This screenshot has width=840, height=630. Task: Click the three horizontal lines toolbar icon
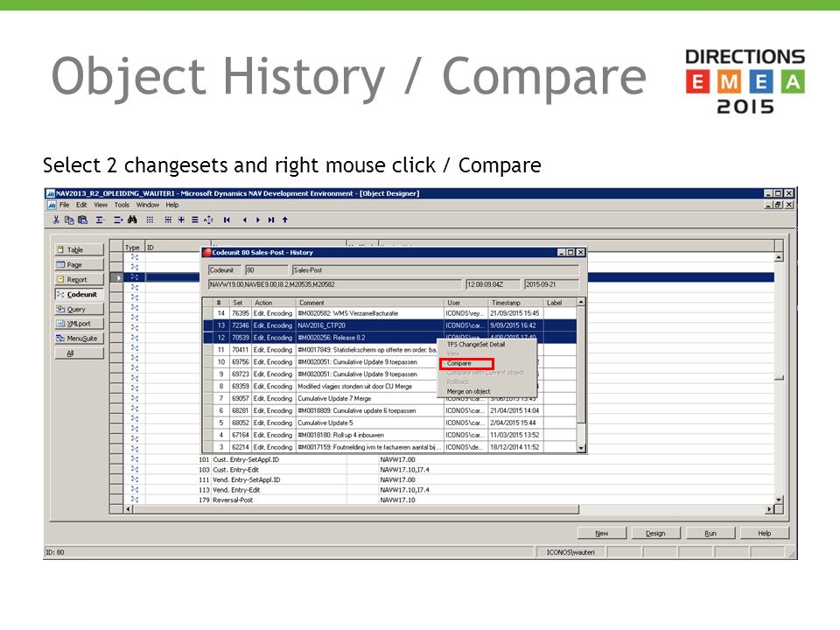pyautogui.click(x=195, y=220)
